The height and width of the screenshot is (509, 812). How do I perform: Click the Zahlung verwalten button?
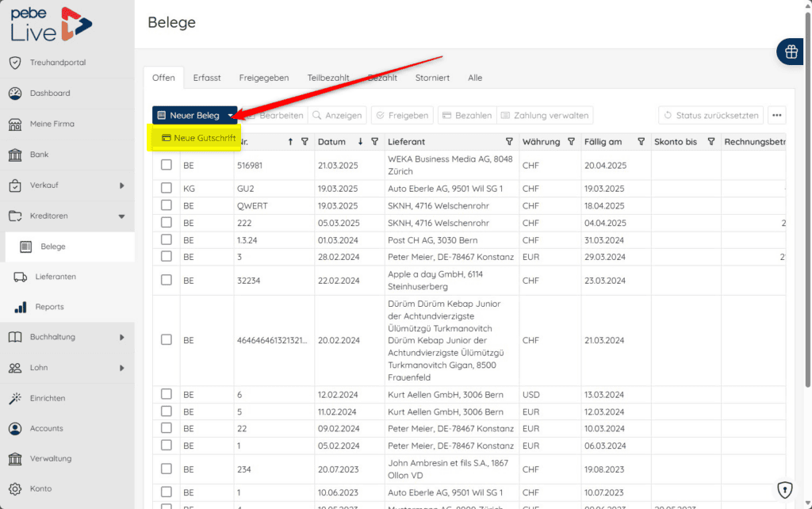[545, 116]
